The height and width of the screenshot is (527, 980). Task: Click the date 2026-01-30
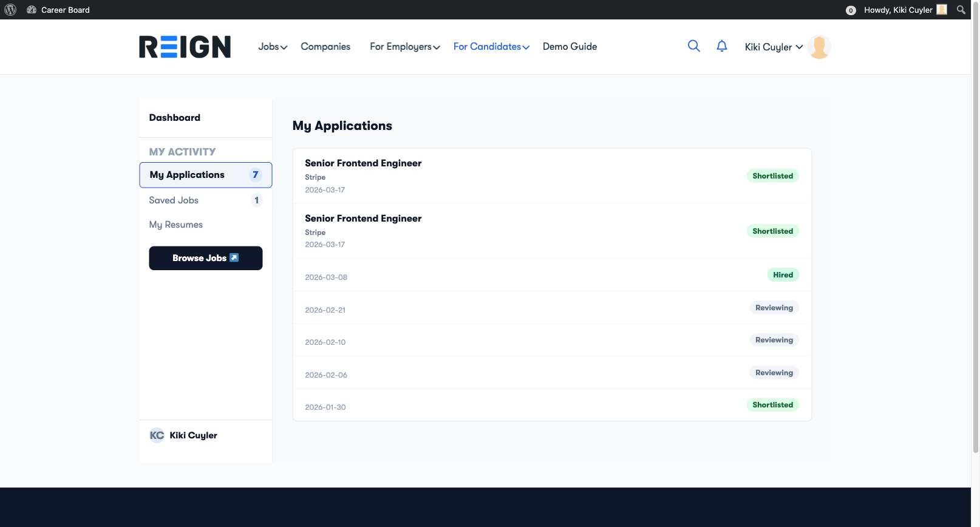coord(325,407)
